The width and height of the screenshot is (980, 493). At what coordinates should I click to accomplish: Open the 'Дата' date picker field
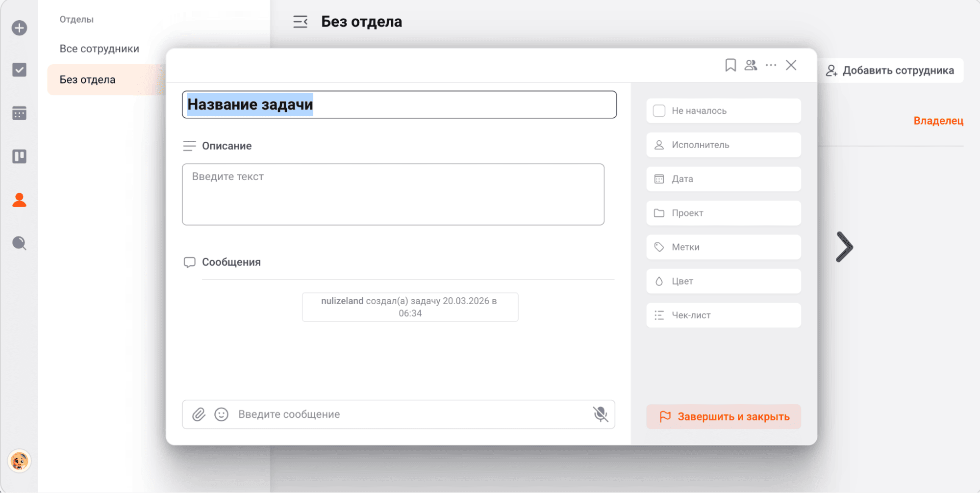(723, 179)
